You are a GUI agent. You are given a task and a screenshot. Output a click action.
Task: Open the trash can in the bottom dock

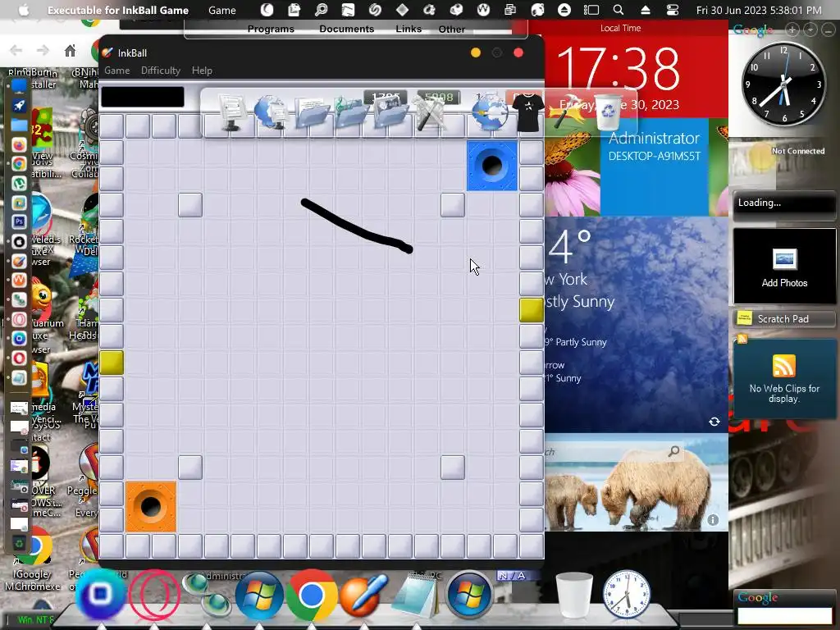573,596
